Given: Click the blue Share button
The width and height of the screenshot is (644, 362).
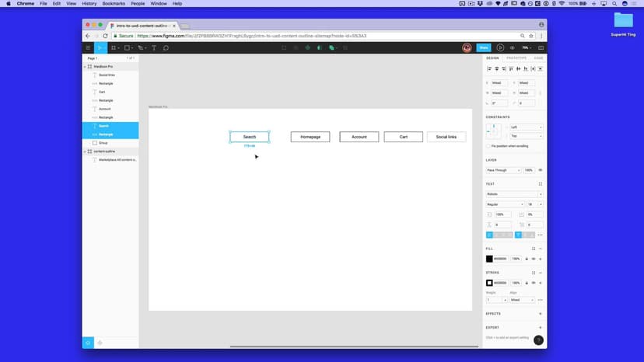Looking at the screenshot, I should click(x=483, y=47).
